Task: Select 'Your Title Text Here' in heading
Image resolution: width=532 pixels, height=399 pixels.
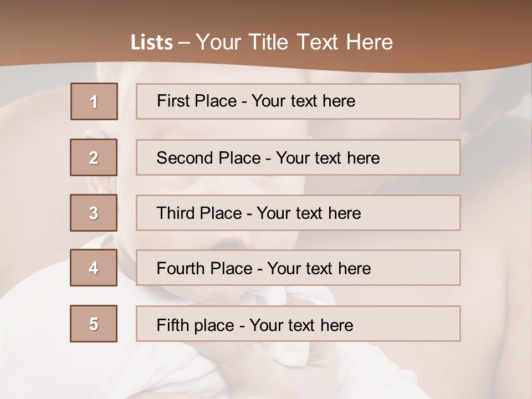Action: (294, 42)
